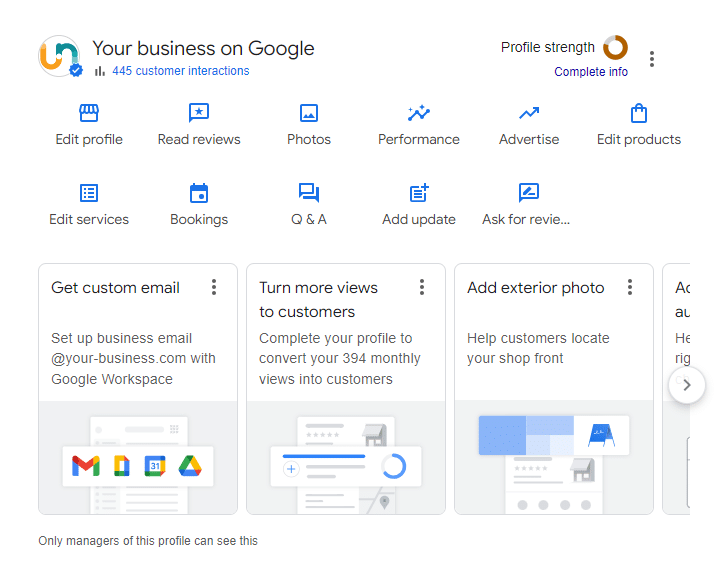Show next suggestion cards with arrow
The height and width of the screenshot is (563, 726).
(687, 385)
